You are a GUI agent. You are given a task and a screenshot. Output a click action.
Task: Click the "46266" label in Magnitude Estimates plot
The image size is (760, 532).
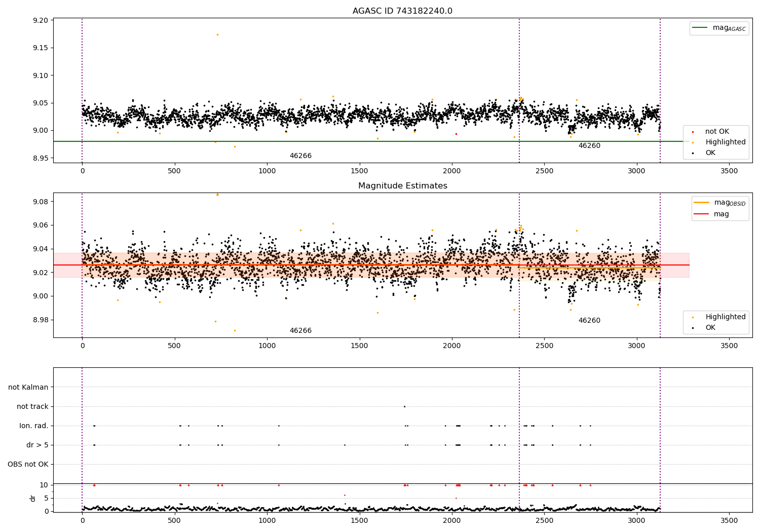click(x=300, y=331)
